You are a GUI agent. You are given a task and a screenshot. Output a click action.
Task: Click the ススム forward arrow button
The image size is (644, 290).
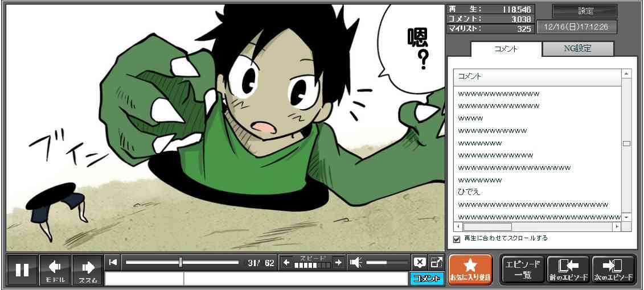[x=88, y=270]
